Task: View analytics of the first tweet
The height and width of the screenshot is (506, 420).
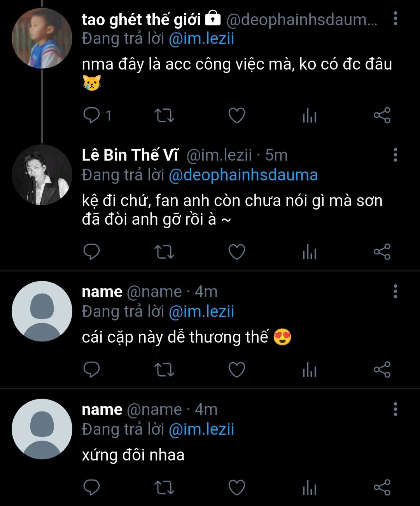Action: point(310,116)
